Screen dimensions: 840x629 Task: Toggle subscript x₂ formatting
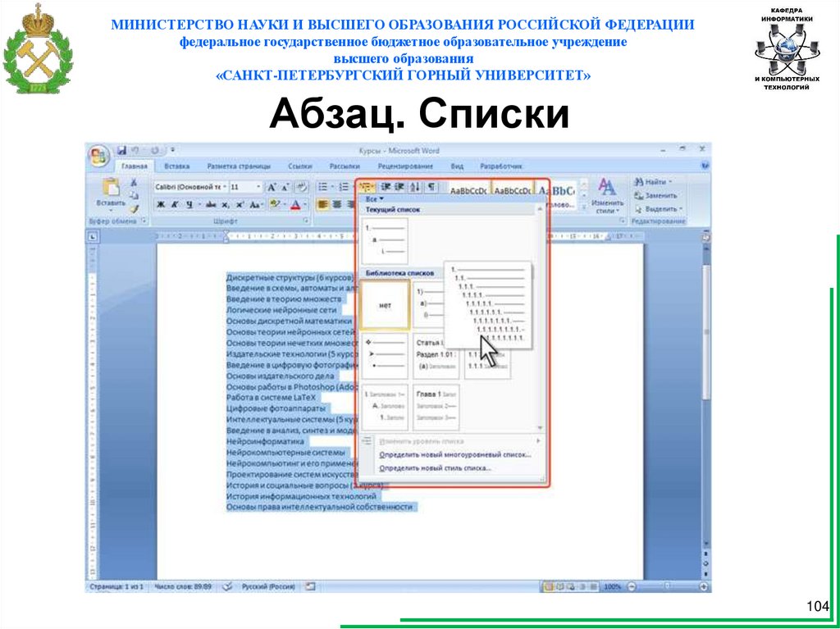coord(226,205)
